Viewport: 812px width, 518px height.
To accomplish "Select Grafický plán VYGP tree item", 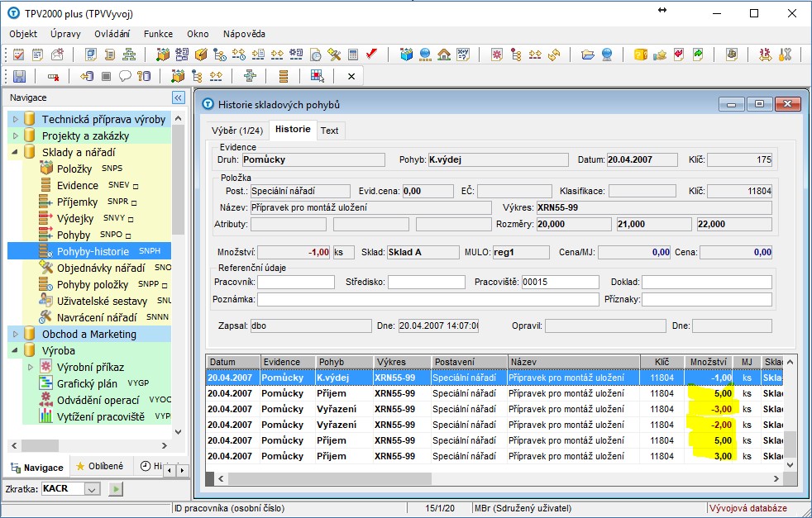I will [x=95, y=383].
